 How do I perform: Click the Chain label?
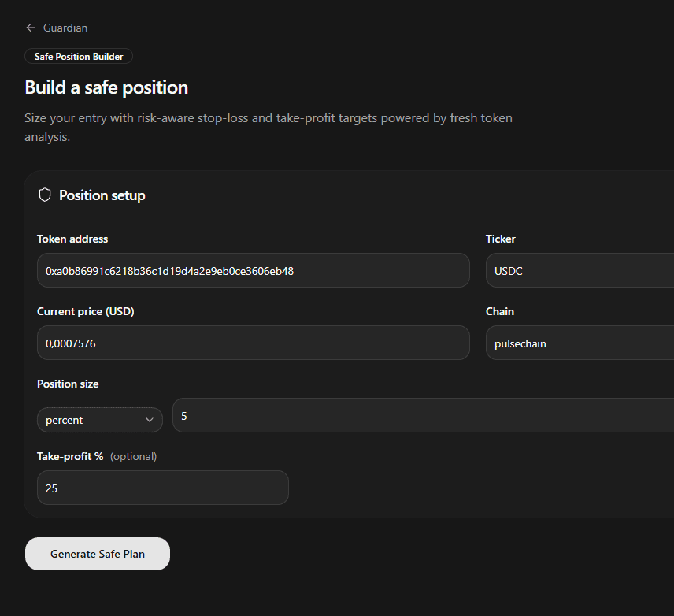500,311
